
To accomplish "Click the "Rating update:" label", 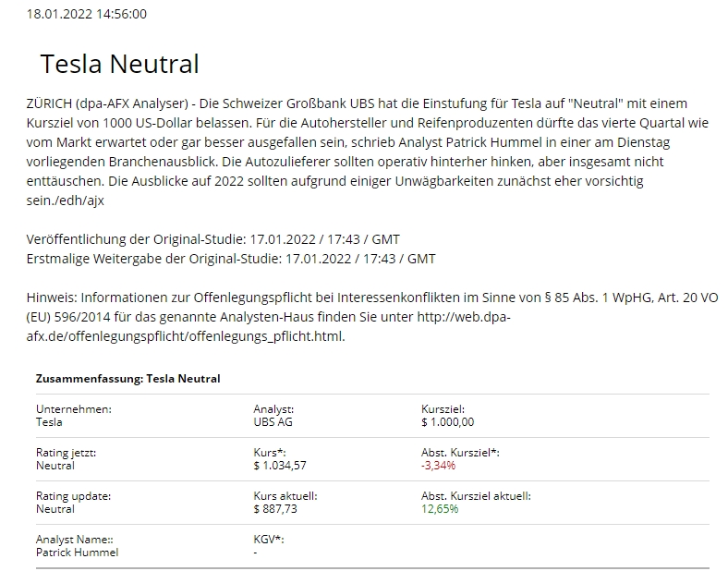I will point(67,496).
